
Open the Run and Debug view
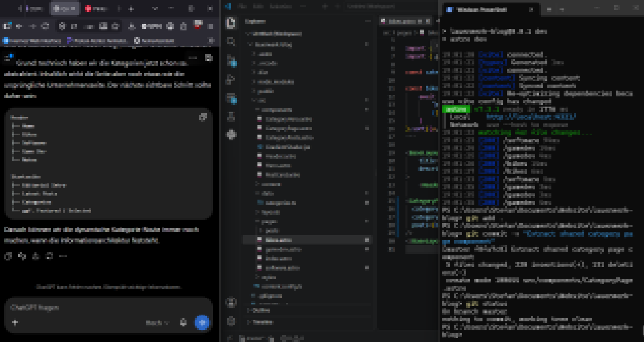[231, 79]
